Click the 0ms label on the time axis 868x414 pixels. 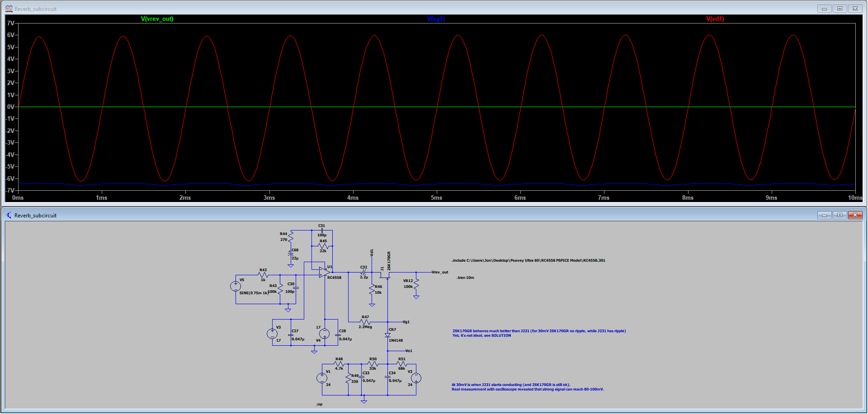[18, 198]
